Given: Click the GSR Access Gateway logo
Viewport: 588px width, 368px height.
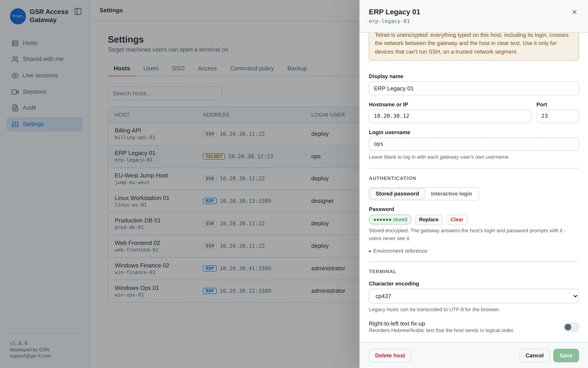Looking at the screenshot, I should coord(18,16).
